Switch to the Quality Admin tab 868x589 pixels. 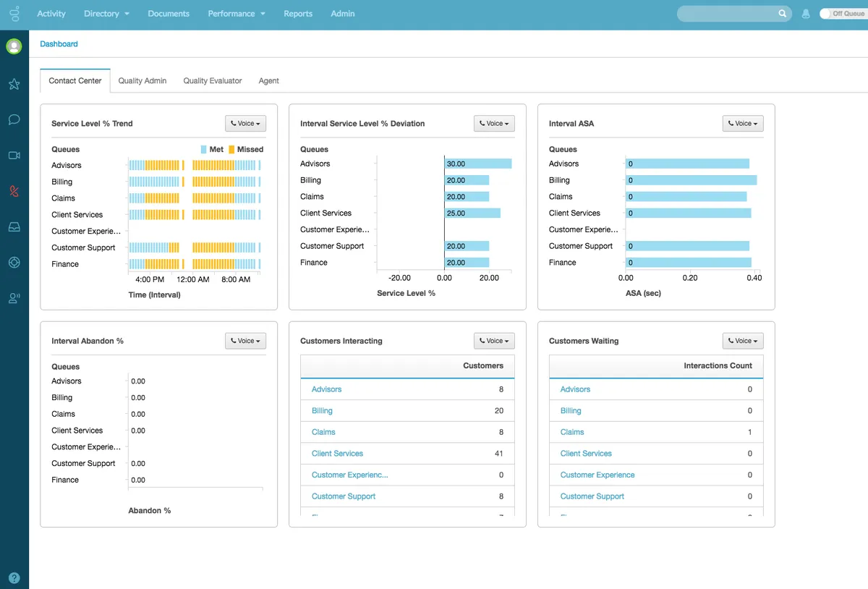coord(142,80)
